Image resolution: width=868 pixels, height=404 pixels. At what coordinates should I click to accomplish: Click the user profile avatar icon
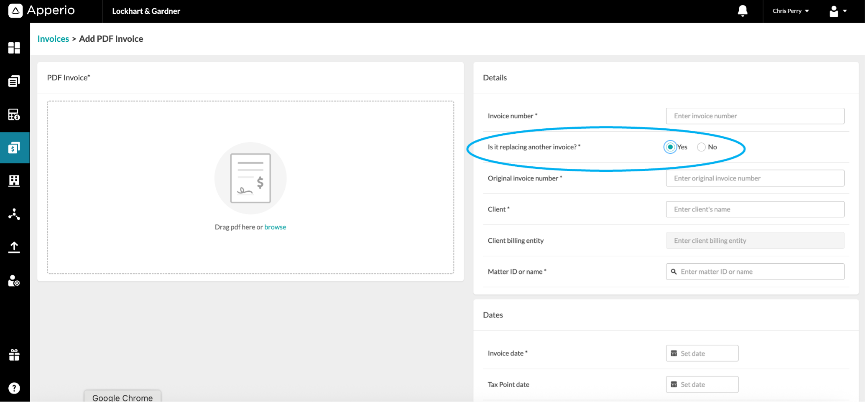834,11
